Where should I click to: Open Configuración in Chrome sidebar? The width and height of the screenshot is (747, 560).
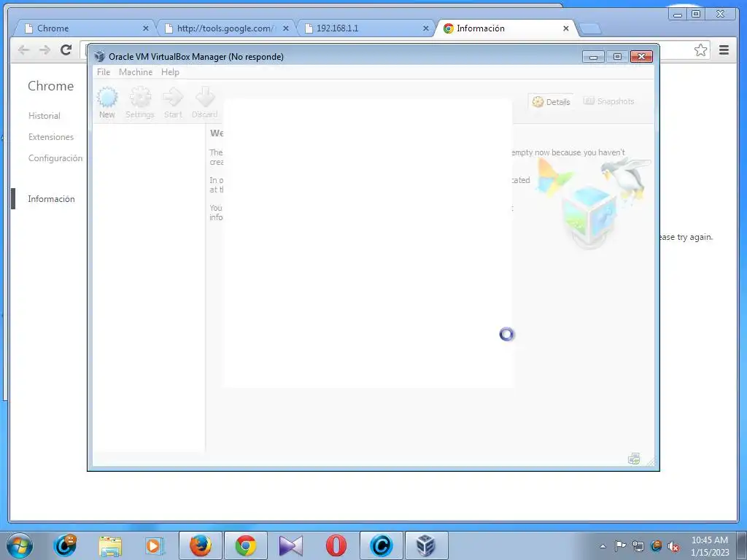pyautogui.click(x=55, y=158)
